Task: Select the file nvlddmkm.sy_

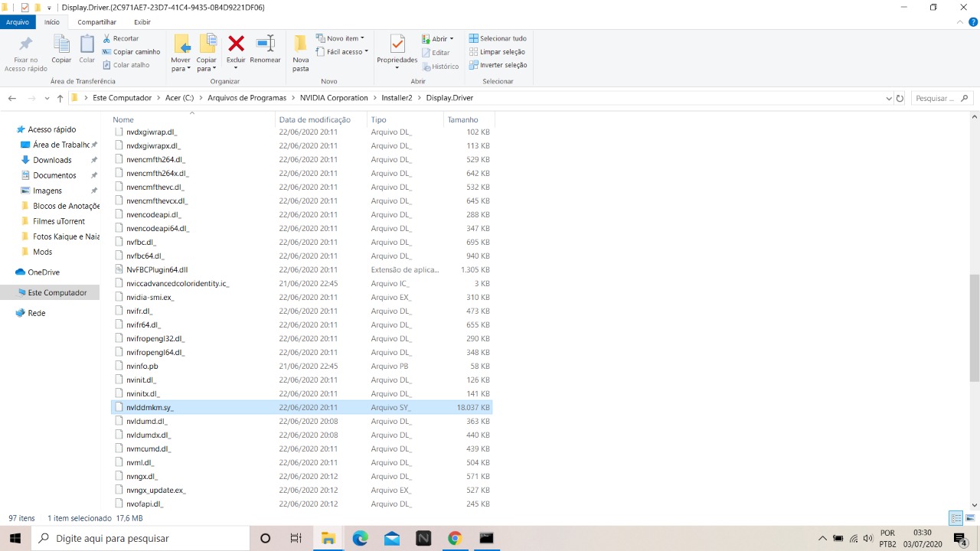Action: (x=302, y=407)
